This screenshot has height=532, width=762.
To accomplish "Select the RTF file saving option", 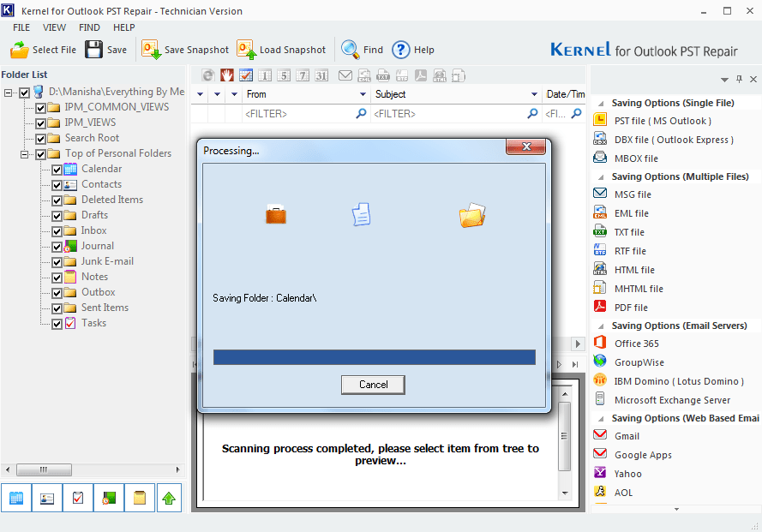I will (630, 251).
